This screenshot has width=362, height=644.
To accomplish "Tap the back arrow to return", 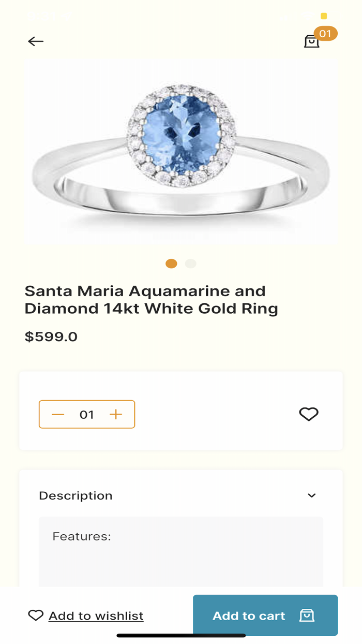I will pos(35,41).
